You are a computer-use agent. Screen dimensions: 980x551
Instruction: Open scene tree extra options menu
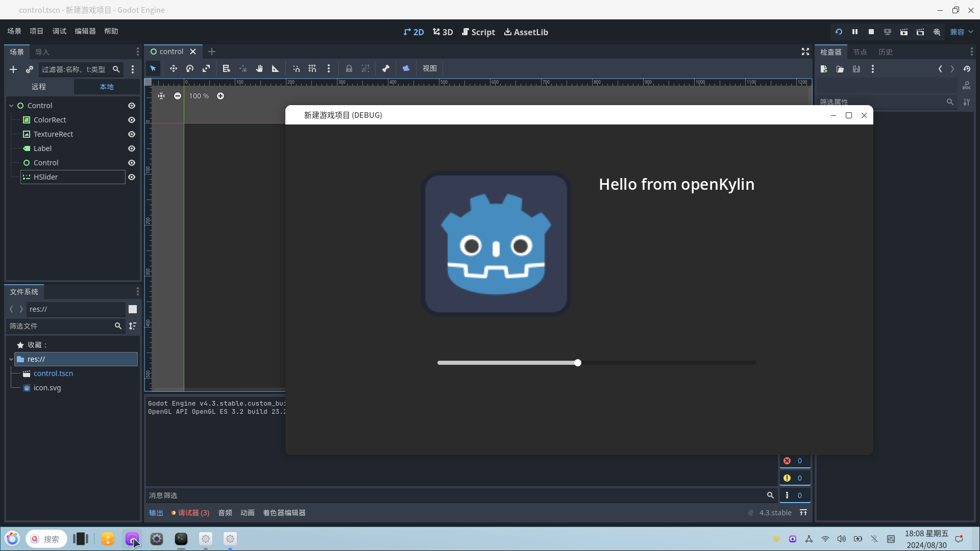tap(133, 69)
